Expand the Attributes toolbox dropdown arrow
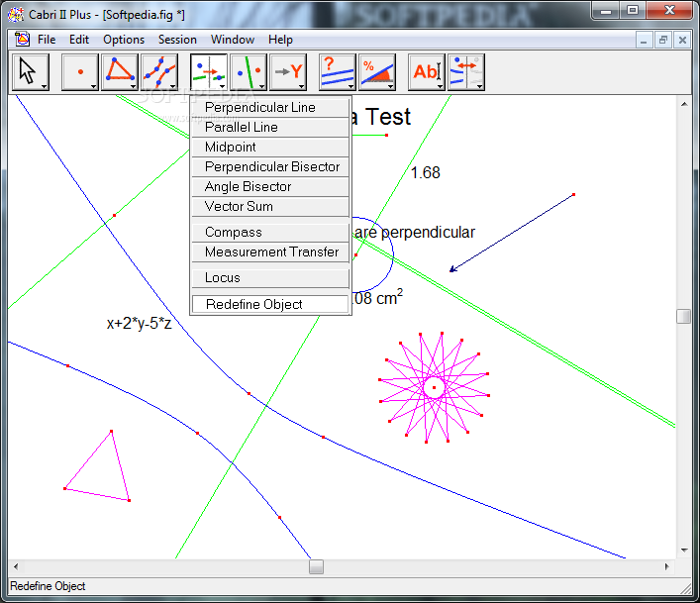This screenshot has width=700, height=603. (x=479, y=86)
